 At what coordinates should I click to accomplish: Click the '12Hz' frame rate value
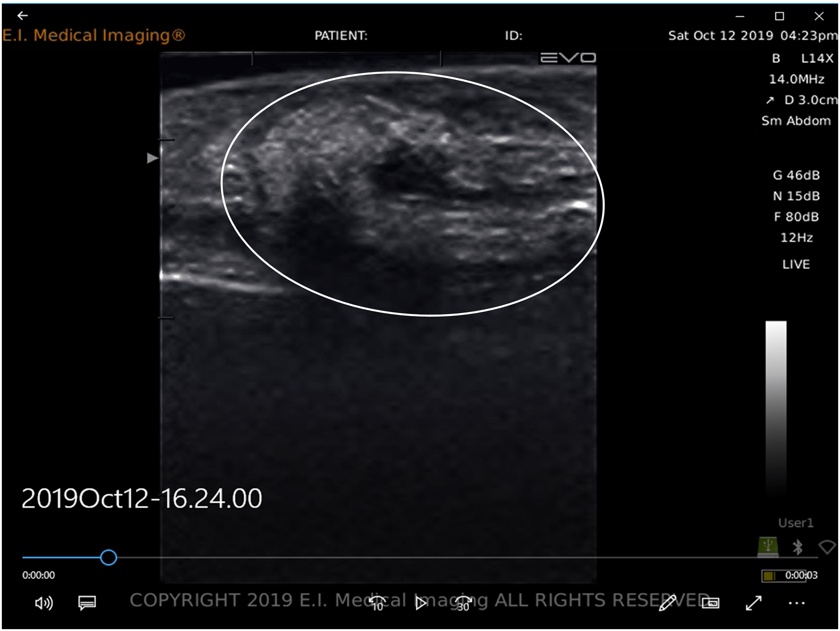tap(796, 238)
